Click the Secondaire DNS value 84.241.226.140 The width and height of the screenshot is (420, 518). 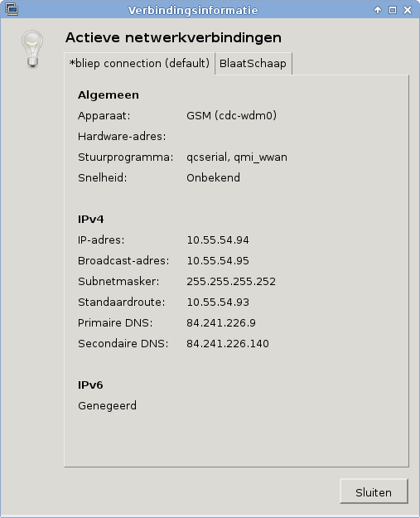[228, 344]
